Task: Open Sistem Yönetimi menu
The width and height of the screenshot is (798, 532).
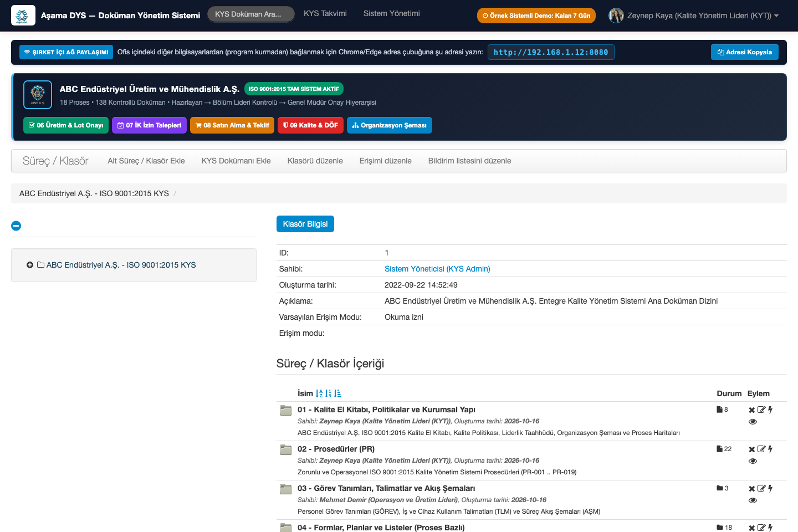Action: click(x=392, y=13)
